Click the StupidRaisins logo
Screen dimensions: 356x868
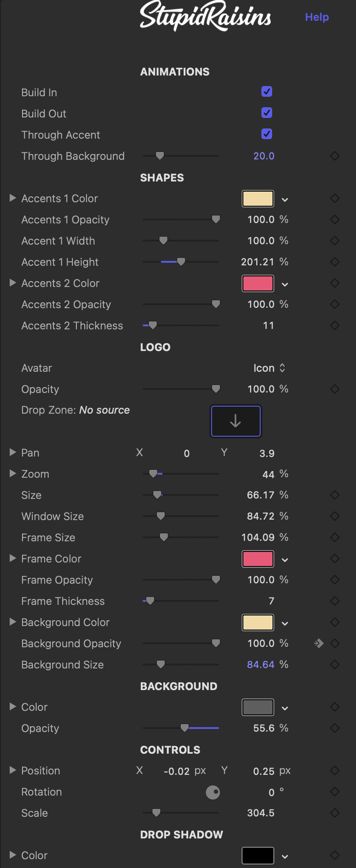[x=205, y=17]
